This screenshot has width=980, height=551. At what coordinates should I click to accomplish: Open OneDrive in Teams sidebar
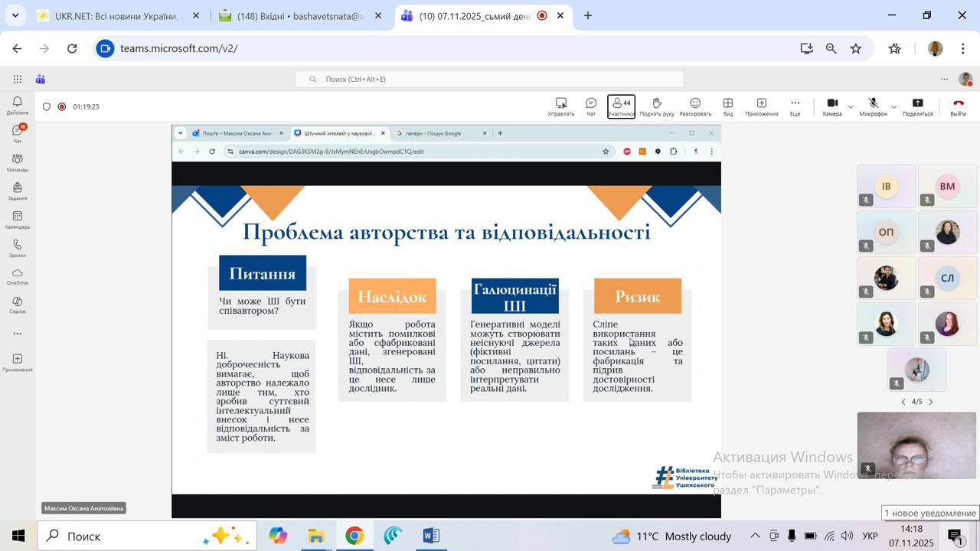tap(17, 277)
